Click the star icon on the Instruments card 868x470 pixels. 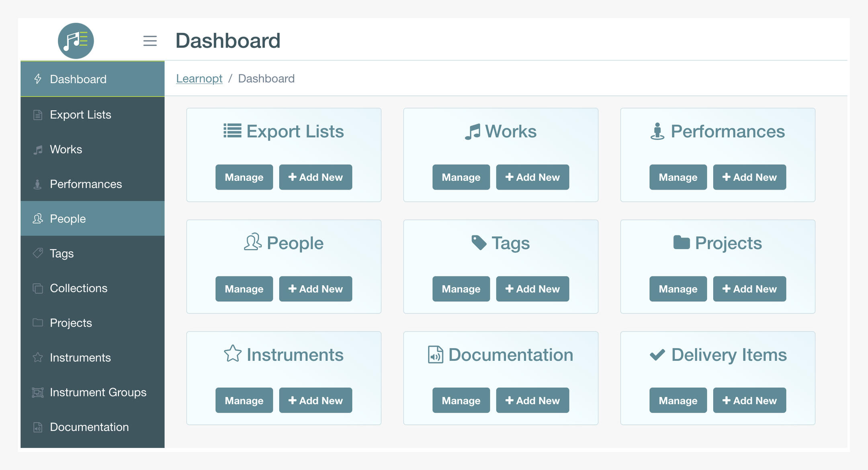(233, 354)
